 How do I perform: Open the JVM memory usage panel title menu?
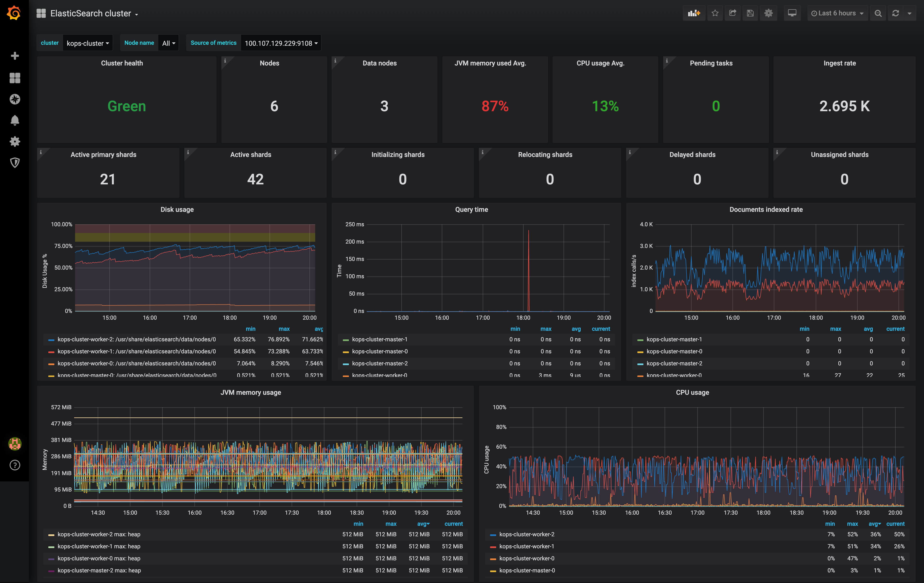pos(250,392)
